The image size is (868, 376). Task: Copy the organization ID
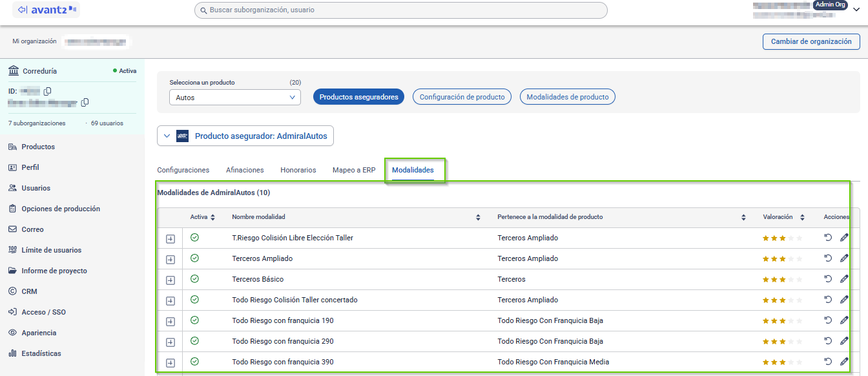click(47, 91)
